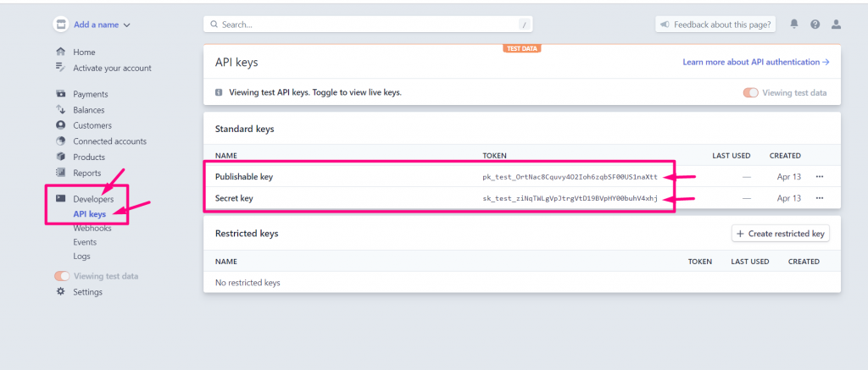
Task: Select API keys under Developers
Action: coord(90,214)
